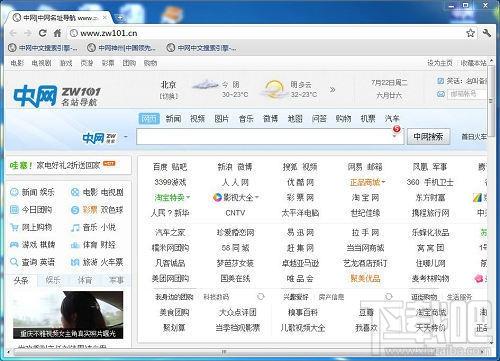Switch to the 头条 news tab
Viewport: 500px width, 361px height.
click(x=21, y=281)
